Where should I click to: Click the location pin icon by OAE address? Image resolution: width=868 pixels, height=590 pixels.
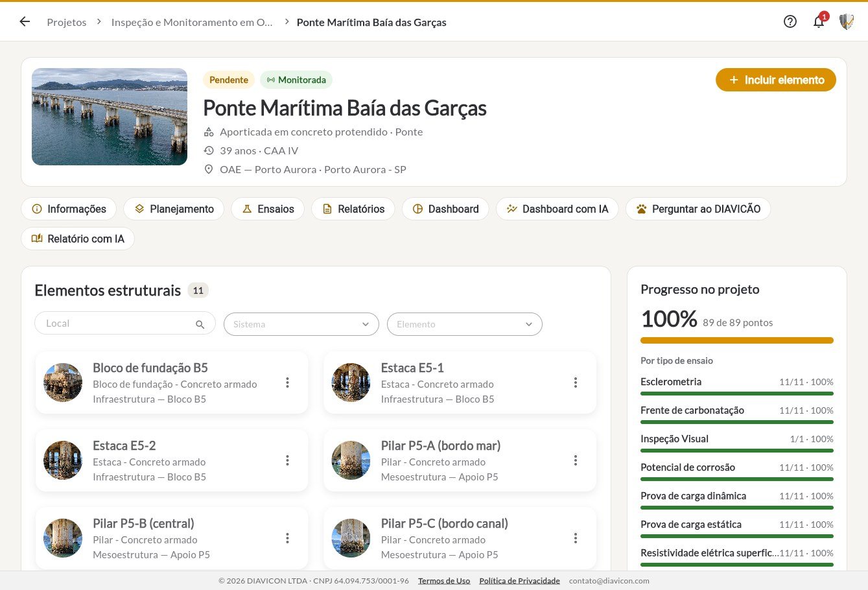pos(209,169)
